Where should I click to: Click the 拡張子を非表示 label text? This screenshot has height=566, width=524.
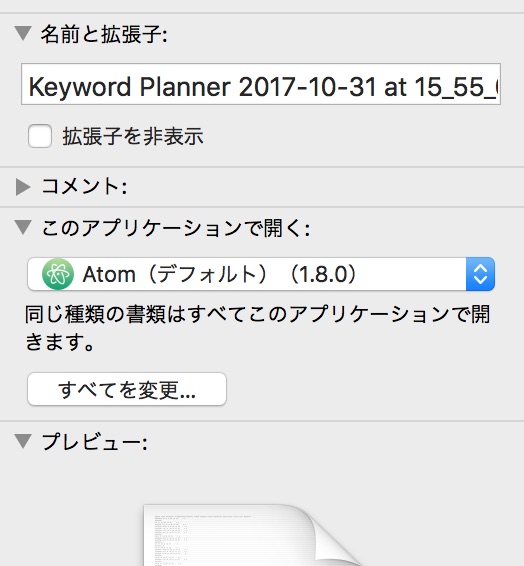click(133, 136)
